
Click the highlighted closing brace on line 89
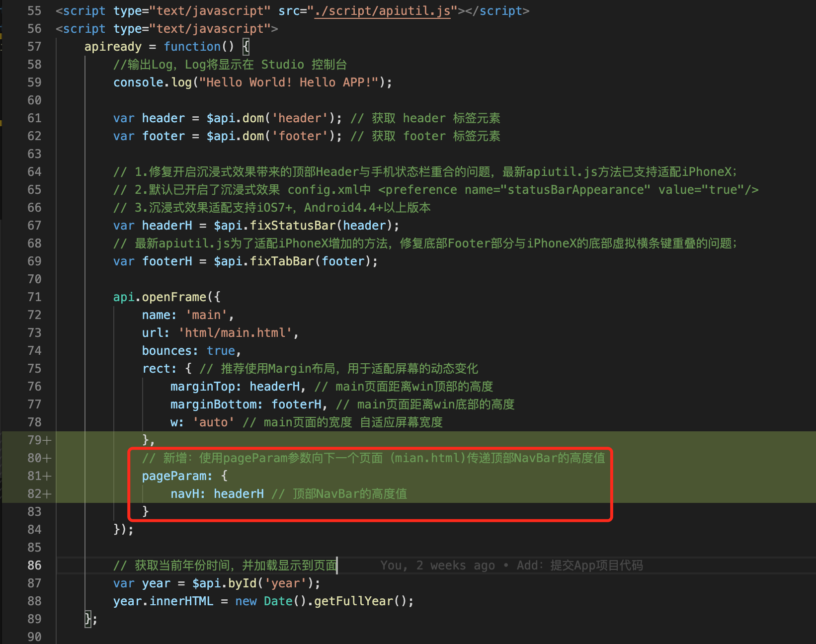88,619
